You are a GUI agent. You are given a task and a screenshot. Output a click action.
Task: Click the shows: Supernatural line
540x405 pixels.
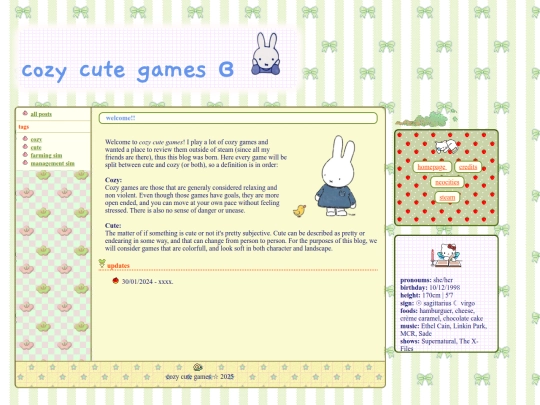(439, 345)
